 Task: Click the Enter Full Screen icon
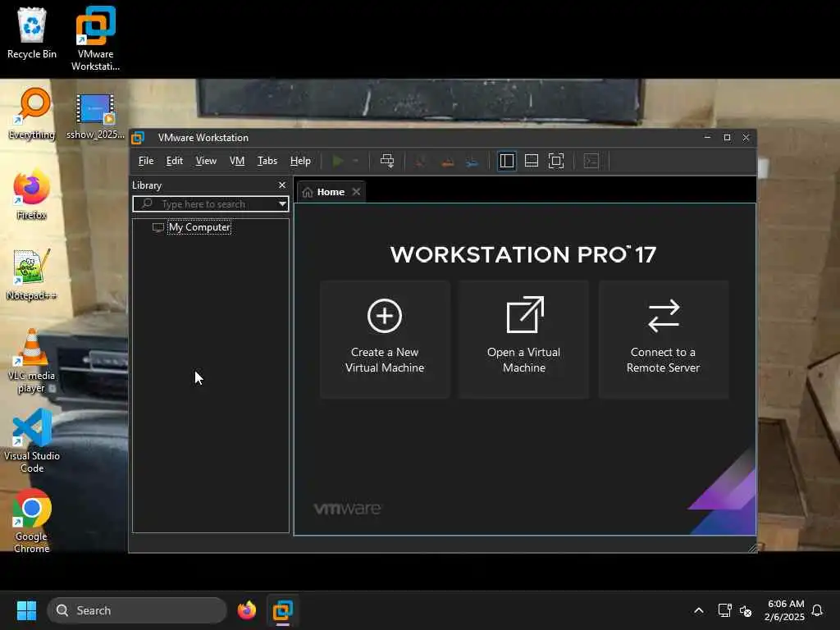click(556, 161)
